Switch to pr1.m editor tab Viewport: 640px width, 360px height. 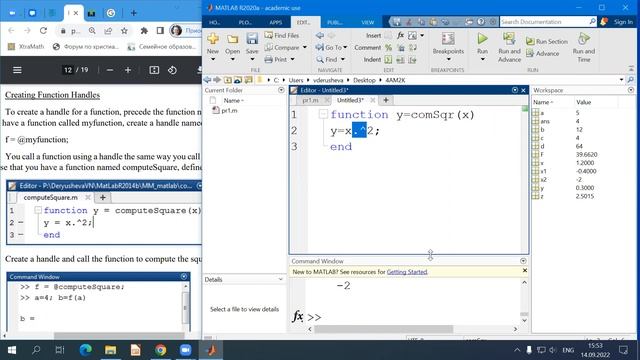[310, 100]
